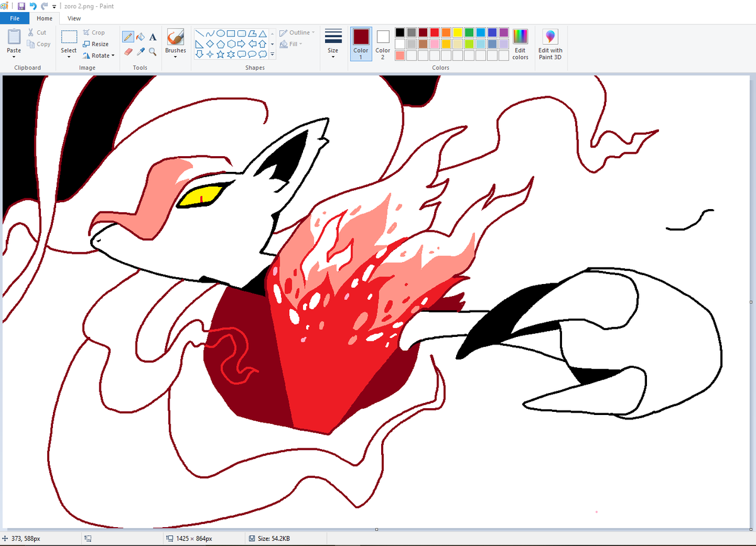The width and height of the screenshot is (756, 546).
Task: Activate the Color 1 foreground selector
Action: pyautogui.click(x=361, y=43)
